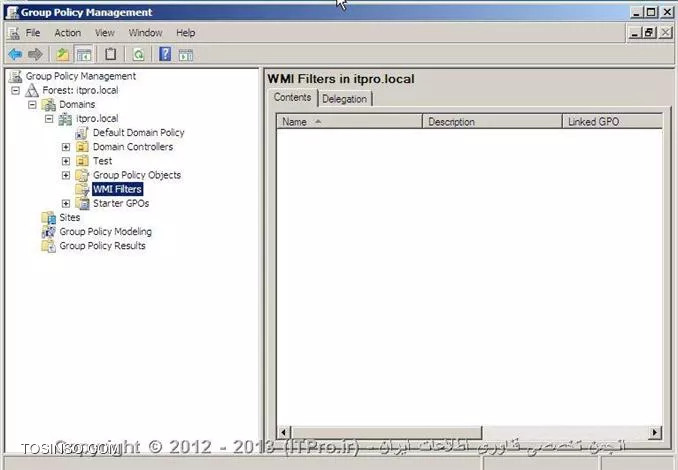
Task: Open Help via question mark icon
Action: coord(165,54)
